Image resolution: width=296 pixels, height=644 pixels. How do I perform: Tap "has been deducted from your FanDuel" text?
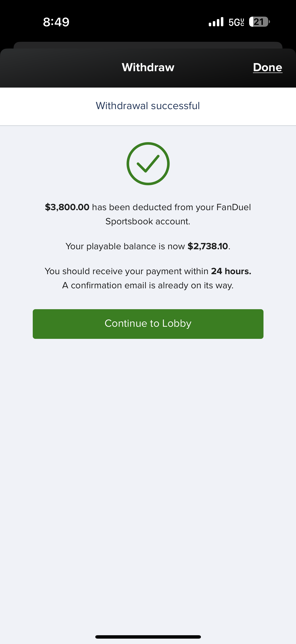(171, 207)
